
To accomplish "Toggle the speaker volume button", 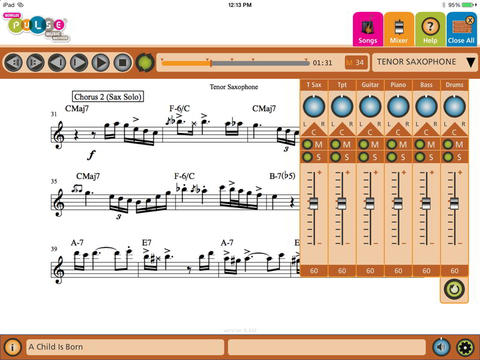I will tap(441, 347).
